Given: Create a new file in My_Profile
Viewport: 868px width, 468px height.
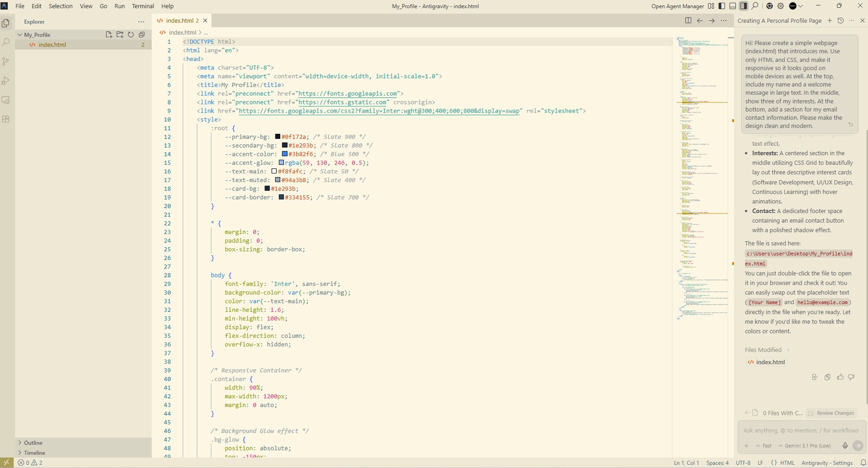Looking at the screenshot, I should click(x=109, y=35).
